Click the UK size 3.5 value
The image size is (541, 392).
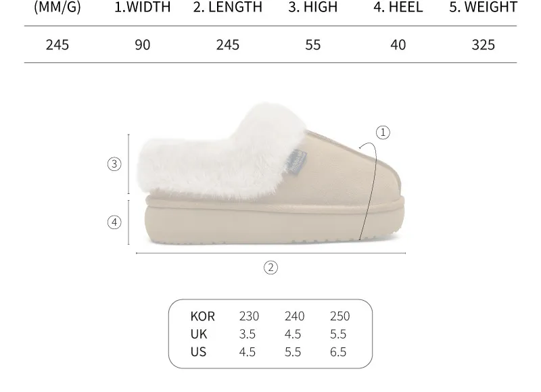247,334
